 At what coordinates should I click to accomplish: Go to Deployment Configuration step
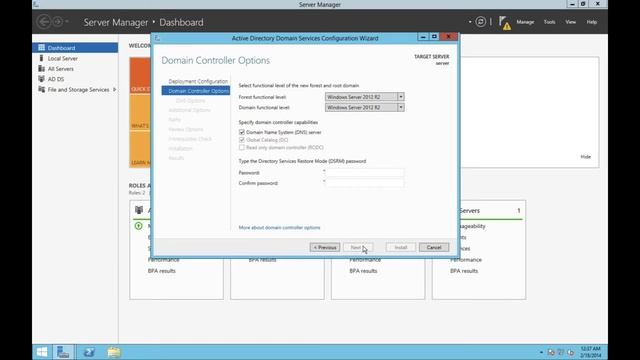pyautogui.click(x=198, y=81)
